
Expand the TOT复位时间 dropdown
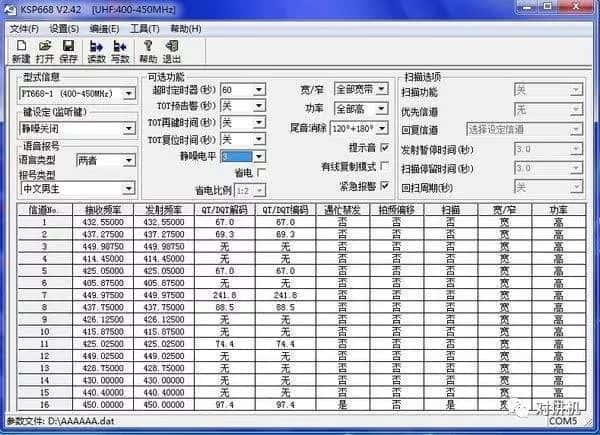[259, 139]
